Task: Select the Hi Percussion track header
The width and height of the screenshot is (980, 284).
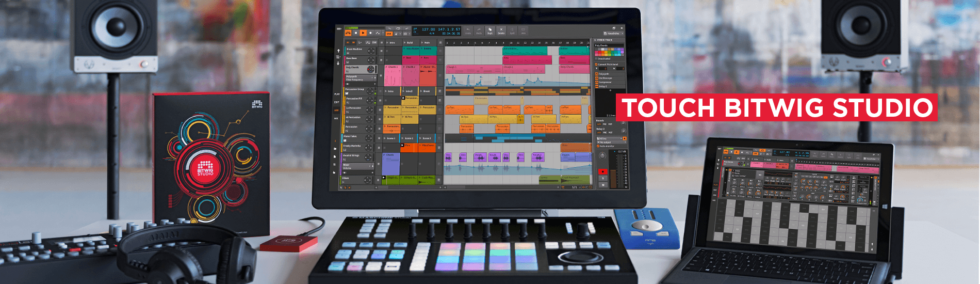Action: [x=360, y=119]
